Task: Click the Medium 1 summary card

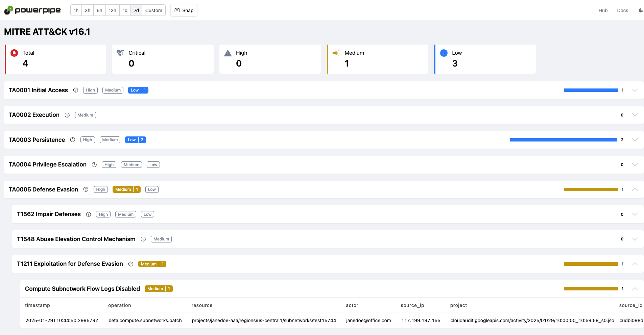Action: [378, 59]
